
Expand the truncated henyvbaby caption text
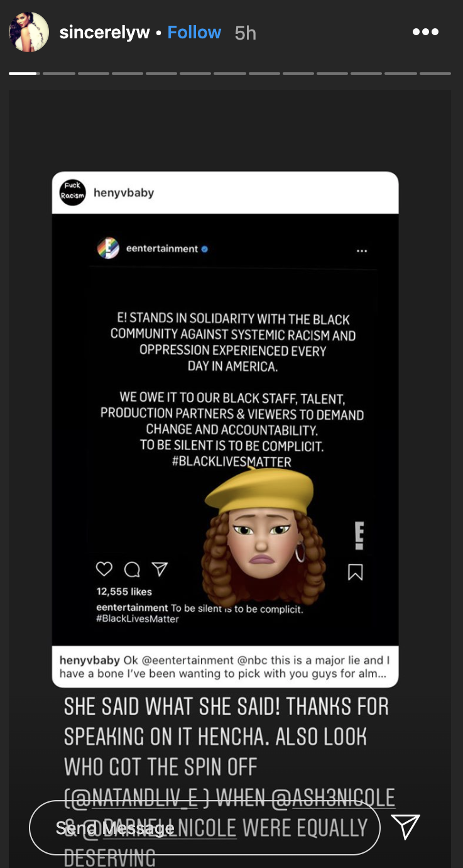pos(225,666)
